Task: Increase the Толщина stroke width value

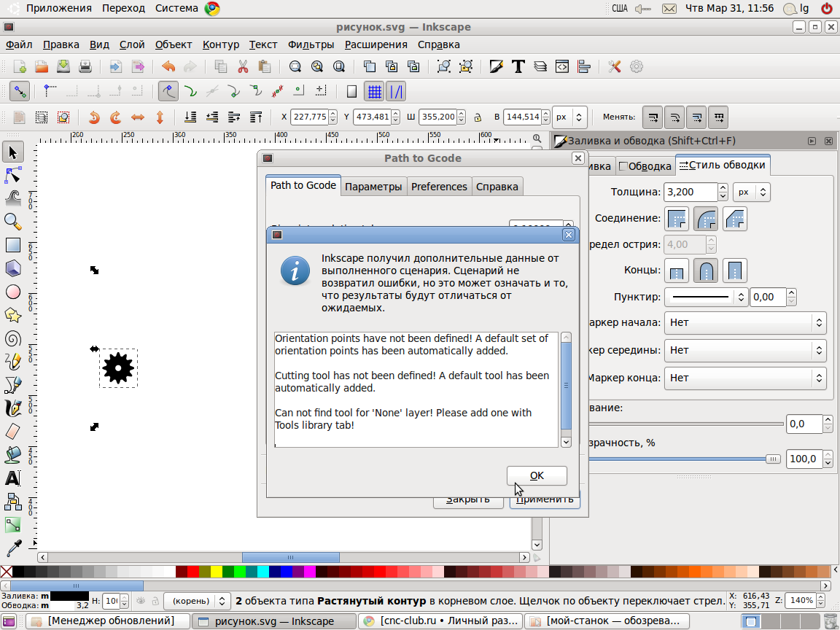Action: tap(723, 187)
